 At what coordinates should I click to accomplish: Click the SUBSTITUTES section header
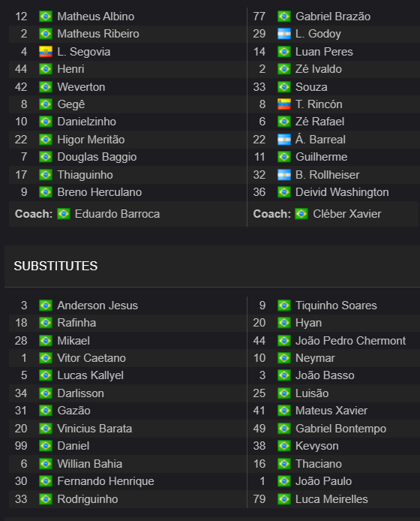55,266
